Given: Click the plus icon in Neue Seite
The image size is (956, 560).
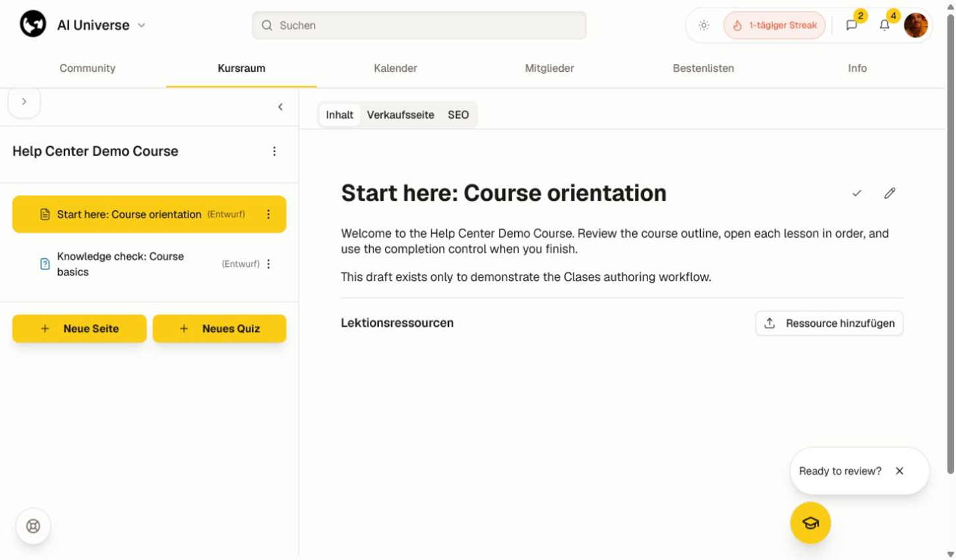Looking at the screenshot, I should click(x=45, y=329).
